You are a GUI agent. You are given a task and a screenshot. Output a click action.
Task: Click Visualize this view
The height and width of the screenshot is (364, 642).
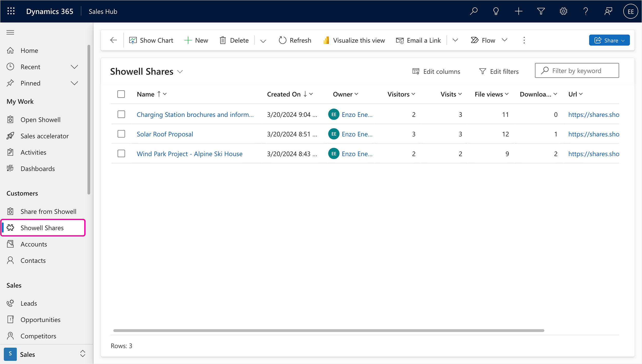(x=354, y=40)
